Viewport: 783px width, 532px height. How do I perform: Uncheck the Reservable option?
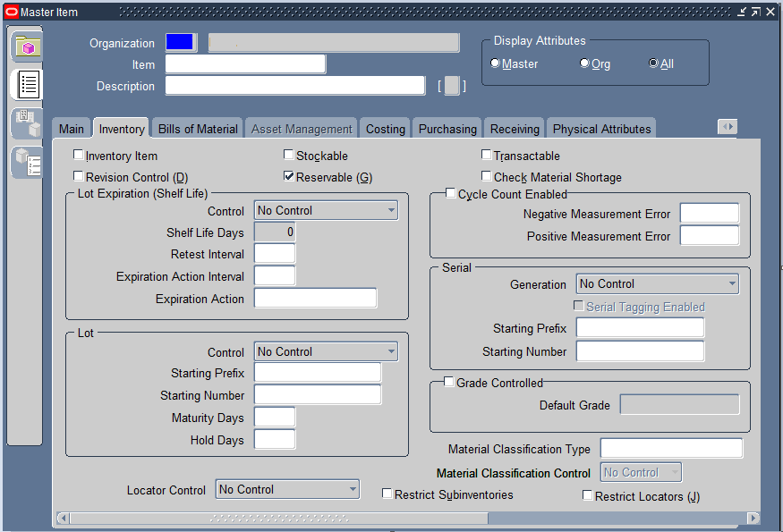tap(289, 176)
